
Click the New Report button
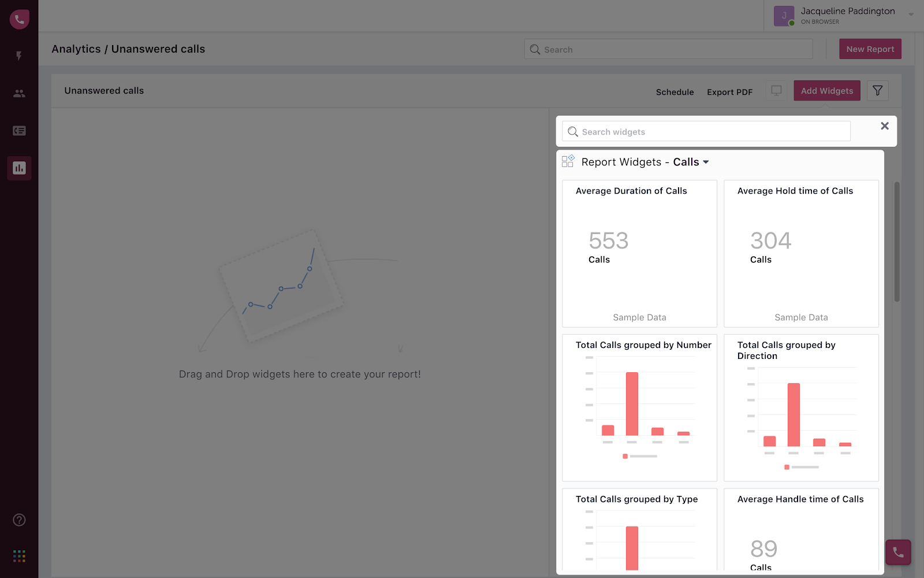tap(870, 49)
